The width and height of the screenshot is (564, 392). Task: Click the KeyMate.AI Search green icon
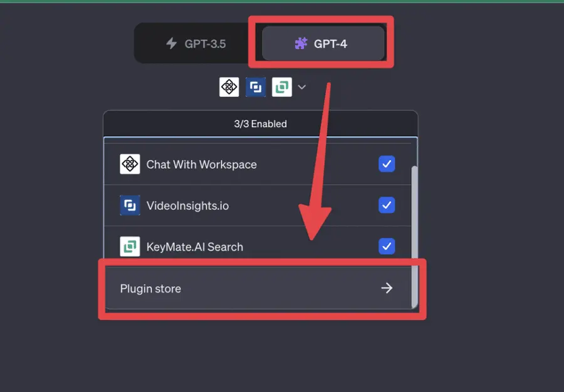coord(130,247)
